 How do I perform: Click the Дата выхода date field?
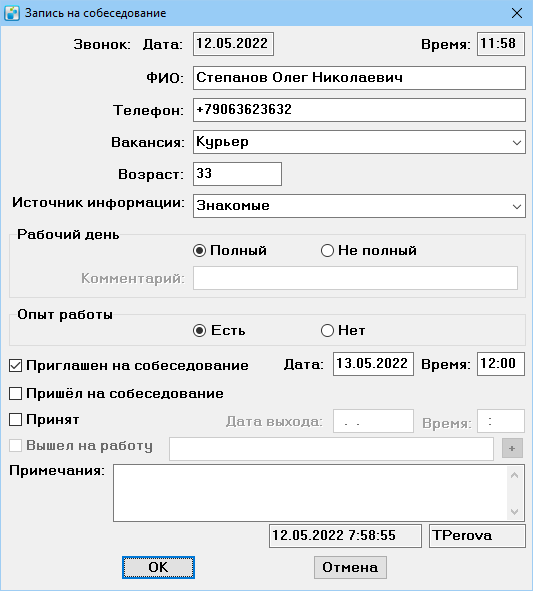coord(373,421)
